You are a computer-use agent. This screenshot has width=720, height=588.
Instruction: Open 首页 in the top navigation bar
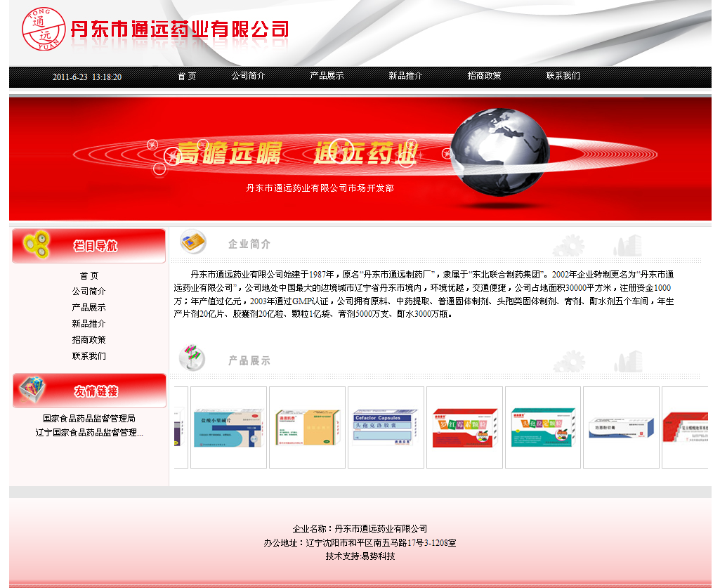pos(187,76)
